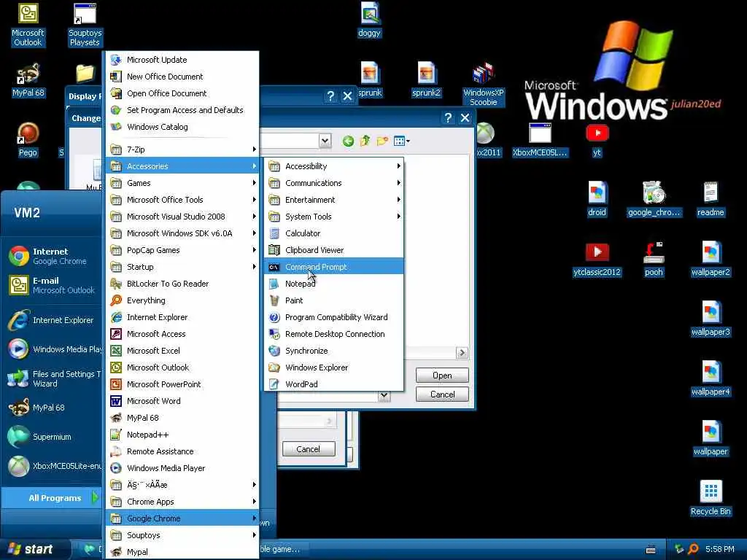Expand the 7-Zip program folder
The height and width of the screenshot is (560, 747).
[182, 149]
